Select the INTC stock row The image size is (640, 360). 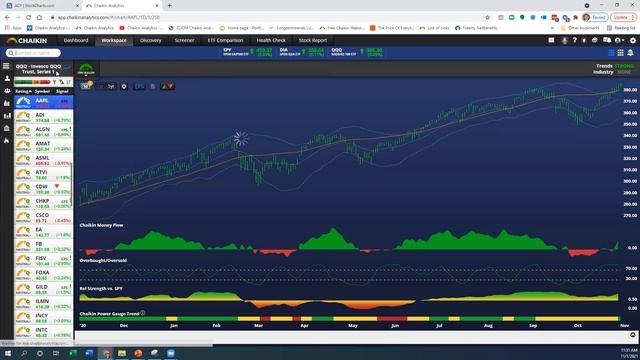[x=44, y=332]
